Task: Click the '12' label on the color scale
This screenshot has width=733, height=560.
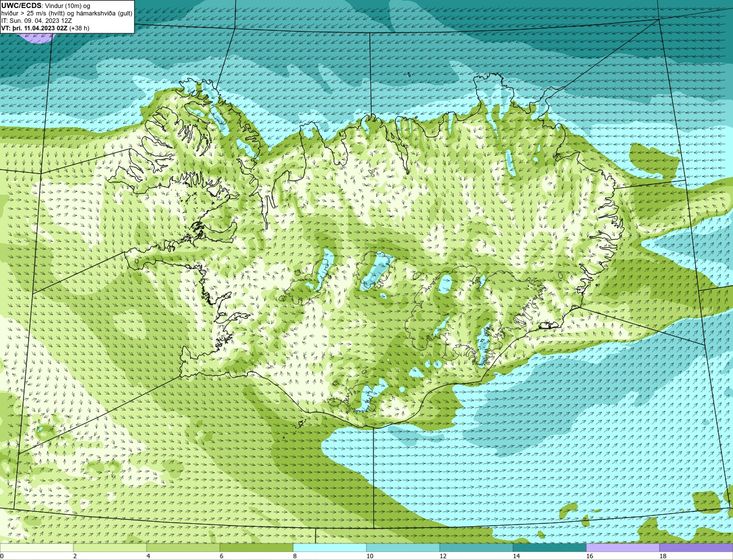Action: coord(443,556)
